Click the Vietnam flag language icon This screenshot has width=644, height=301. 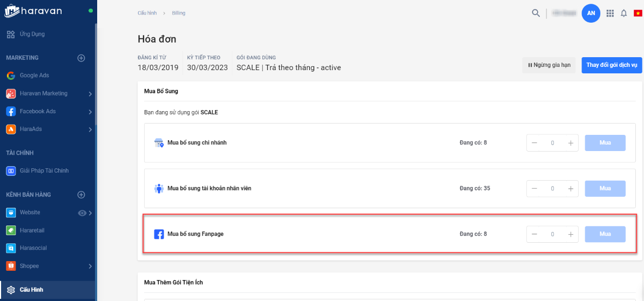pyautogui.click(x=637, y=13)
